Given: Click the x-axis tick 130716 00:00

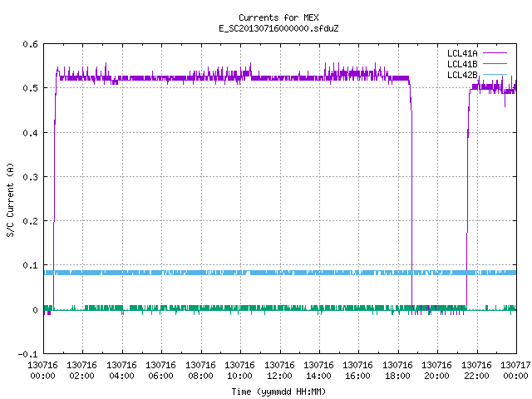Looking at the screenshot, I should 42,371.
